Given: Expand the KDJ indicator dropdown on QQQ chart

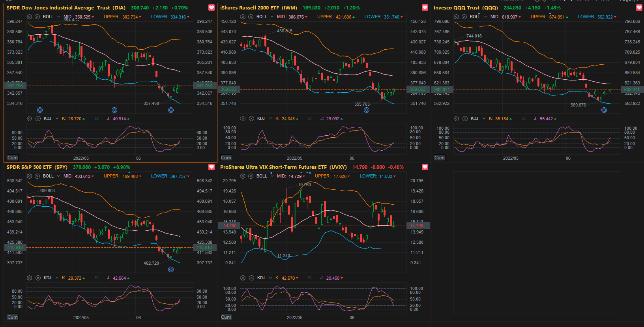Looking at the screenshot, I should pos(484,119).
